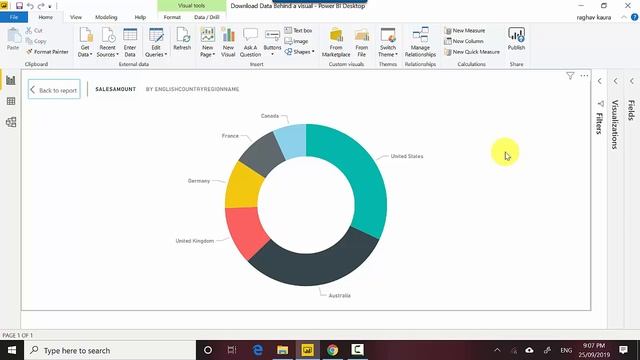Click New Measure in Calculations
Viewport: 640px width, 360px height.
point(464,31)
